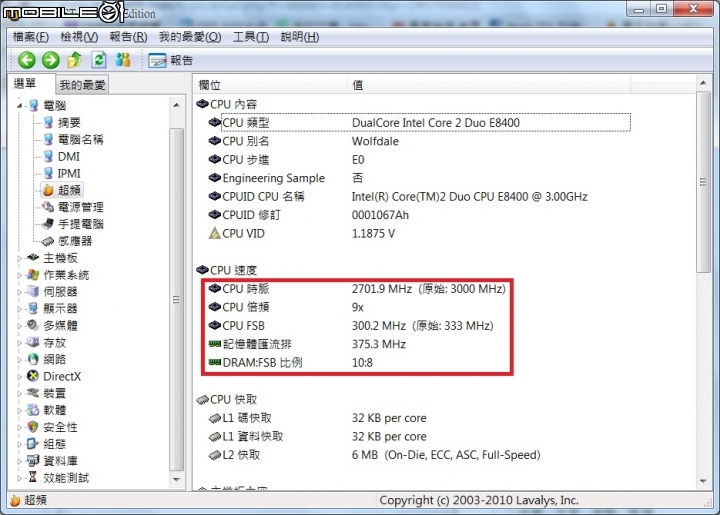Click the 多媒體 speaker icon
This screenshot has width=720, height=515.
(33, 325)
